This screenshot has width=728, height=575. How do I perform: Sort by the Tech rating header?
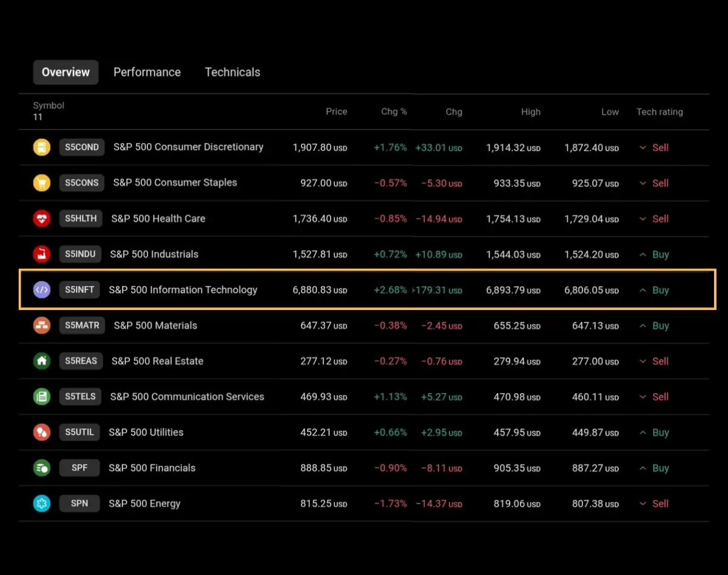[659, 112]
